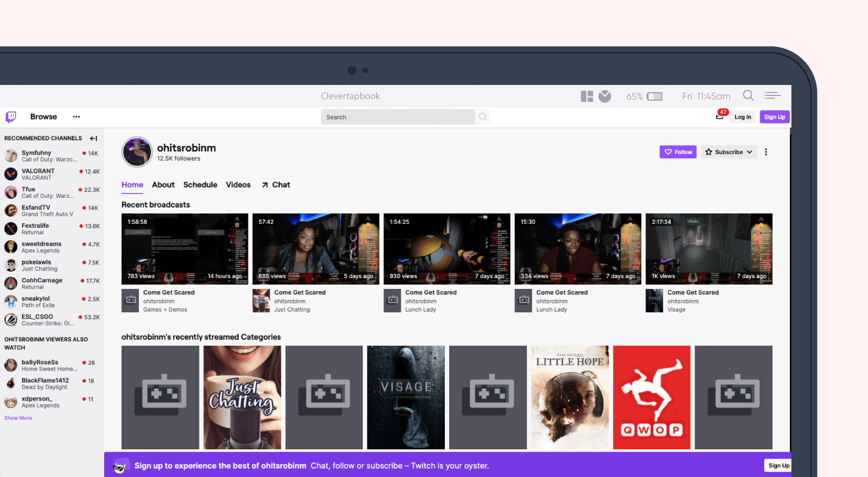The height and width of the screenshot is (477, 868).
Task: Play the 1:58:58 broadcast thumbnail
Action: tap(185, 249)
